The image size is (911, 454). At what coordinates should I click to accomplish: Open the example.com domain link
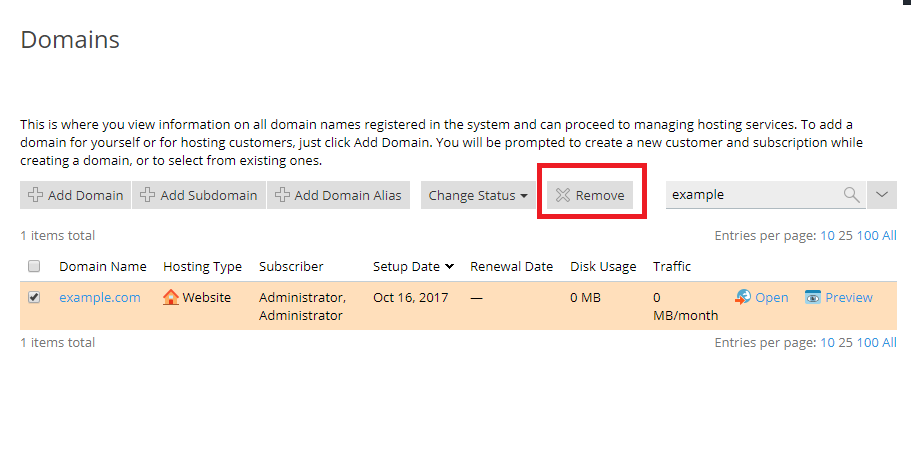[x=100, y=297]
